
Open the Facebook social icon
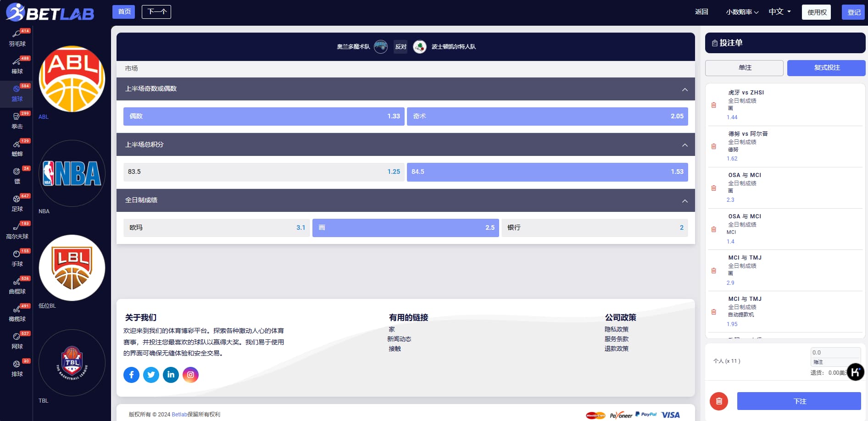pyautogui.click(x=131, y=375)
